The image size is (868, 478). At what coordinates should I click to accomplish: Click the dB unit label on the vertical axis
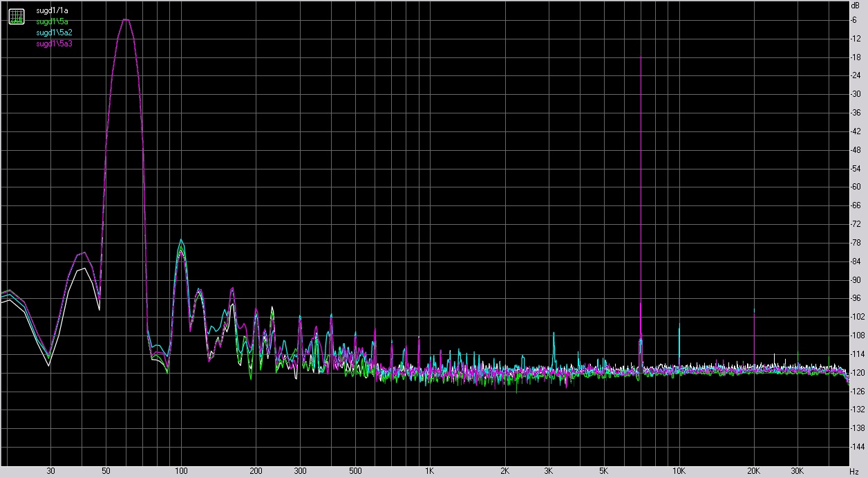point(855,6)
